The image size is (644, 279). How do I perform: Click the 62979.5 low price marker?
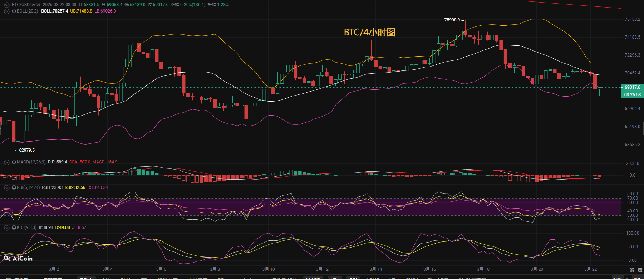coord(27,150)
